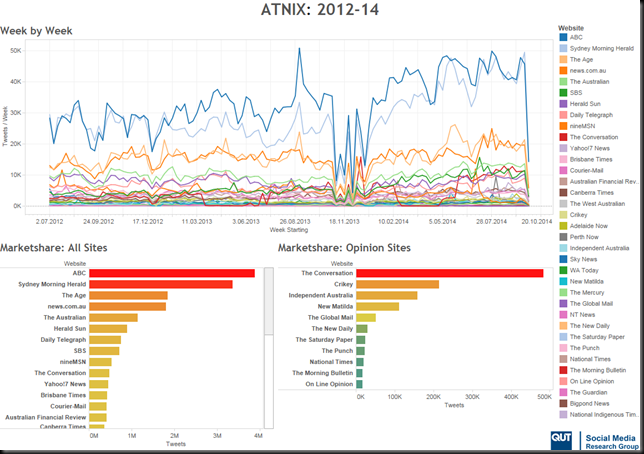This screenshot has width=644, height=454.
Task: Click the New Matilda bar in Opinion Sites
Action: (377, 307)
